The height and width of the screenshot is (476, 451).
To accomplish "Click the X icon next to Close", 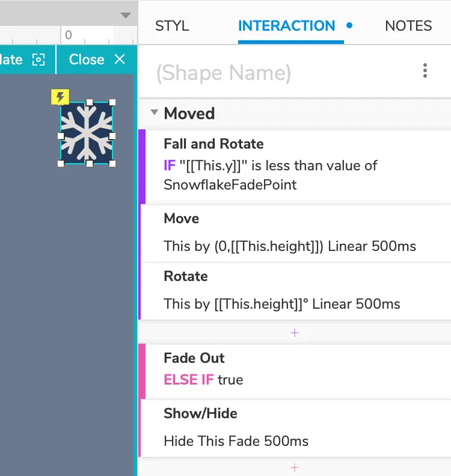I will [x=120, y=59].
